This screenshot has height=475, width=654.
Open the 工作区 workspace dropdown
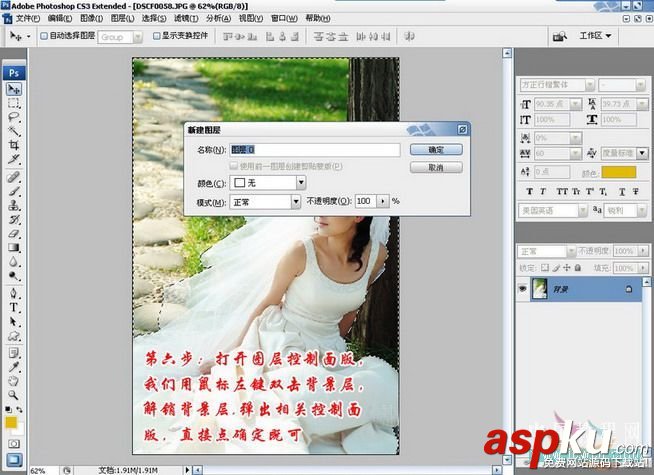[x=595, y=36]
